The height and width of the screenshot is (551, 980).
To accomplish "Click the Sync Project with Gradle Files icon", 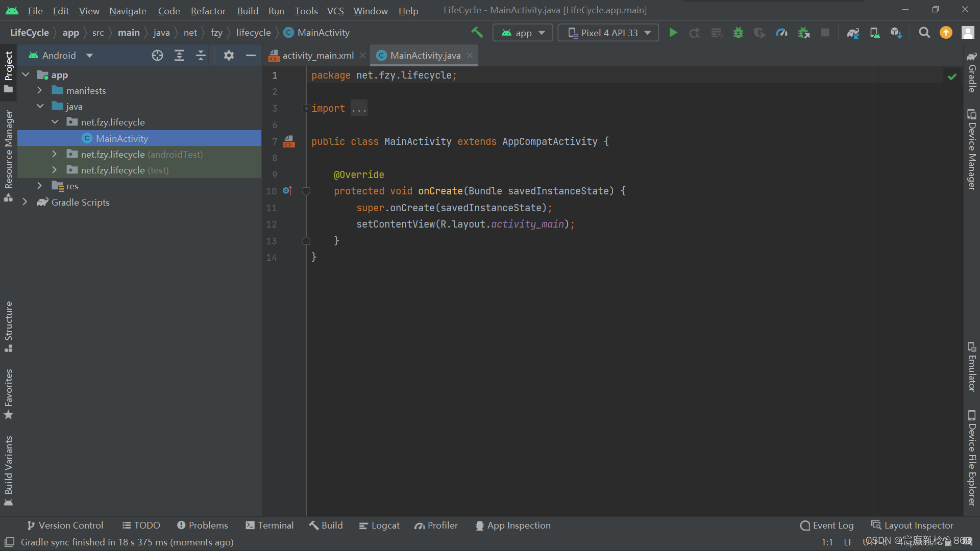I will [x=851, y=32].
